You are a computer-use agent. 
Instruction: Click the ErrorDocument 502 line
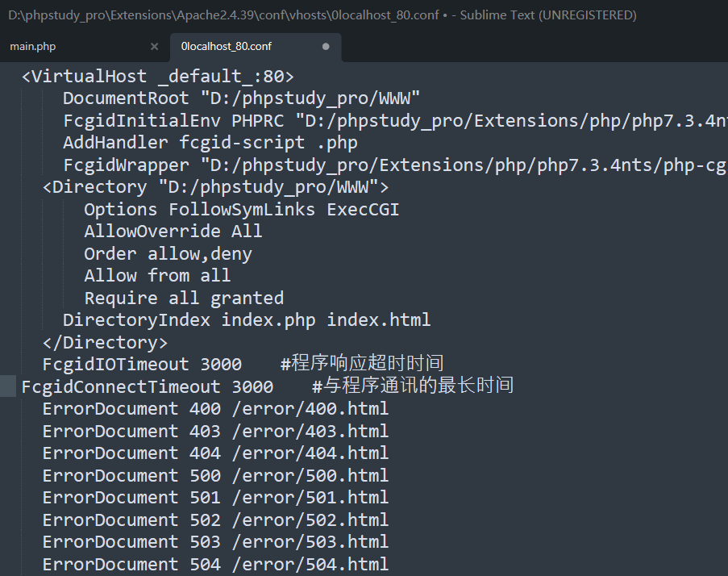pos(215,520)
